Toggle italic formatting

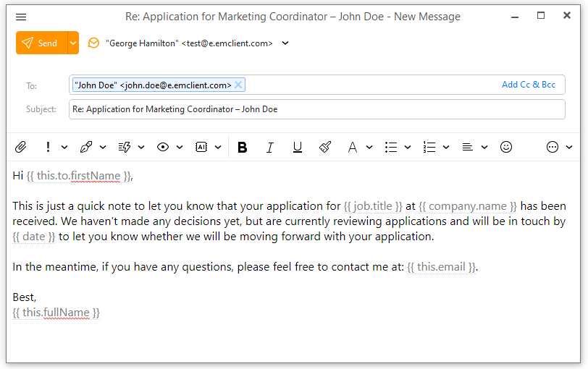(269, 147)
